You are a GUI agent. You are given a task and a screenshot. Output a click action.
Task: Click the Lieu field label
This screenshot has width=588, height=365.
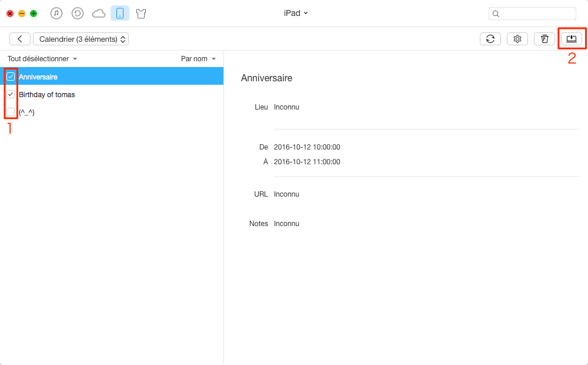(261, 107)
